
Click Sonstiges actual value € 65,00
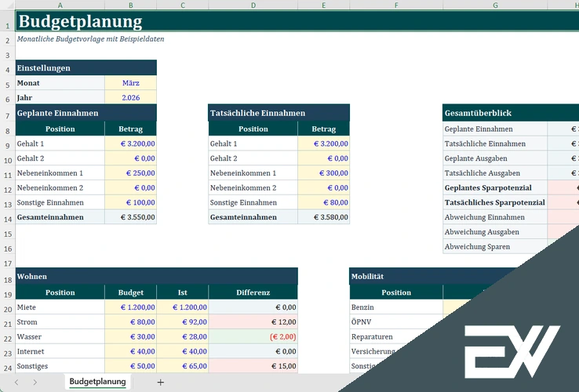(183, 366)
